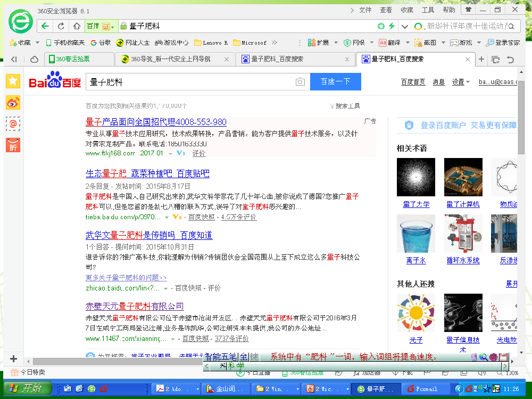Image resolution: width=532 pixels, height=399 pixels.
Task: Click the Windows 开始 Start button
Action: coord(28,388)
